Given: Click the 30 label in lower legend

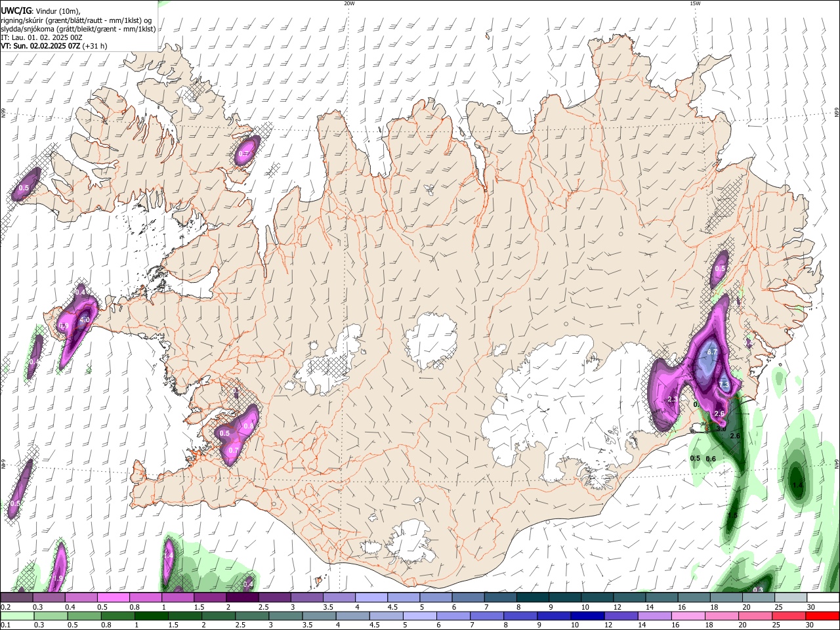Looking at the screenshot, I should [809, 625].
